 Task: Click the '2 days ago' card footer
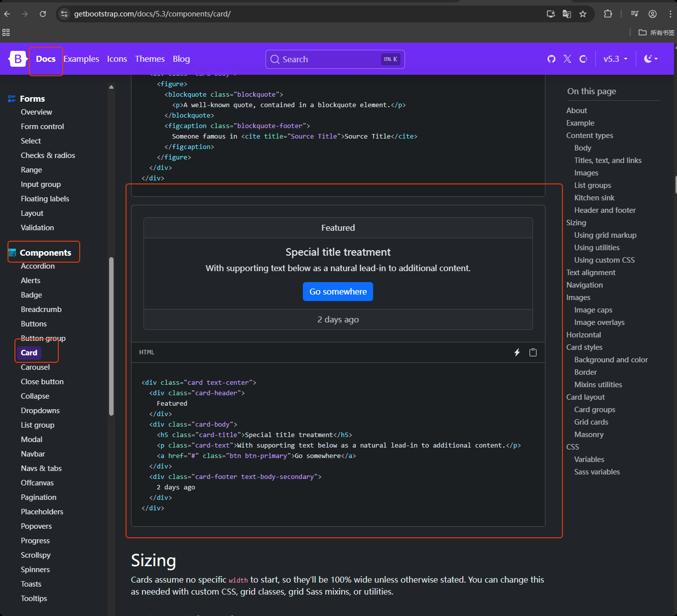click(338, 319)
